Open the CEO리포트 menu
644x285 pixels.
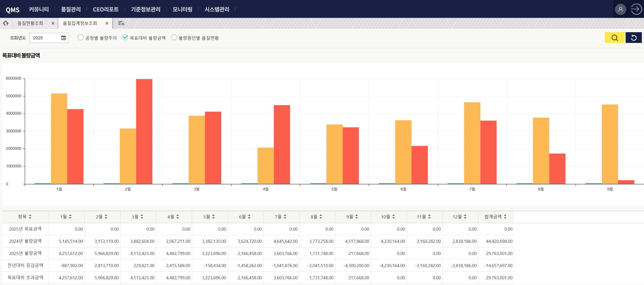coord(106,9)
